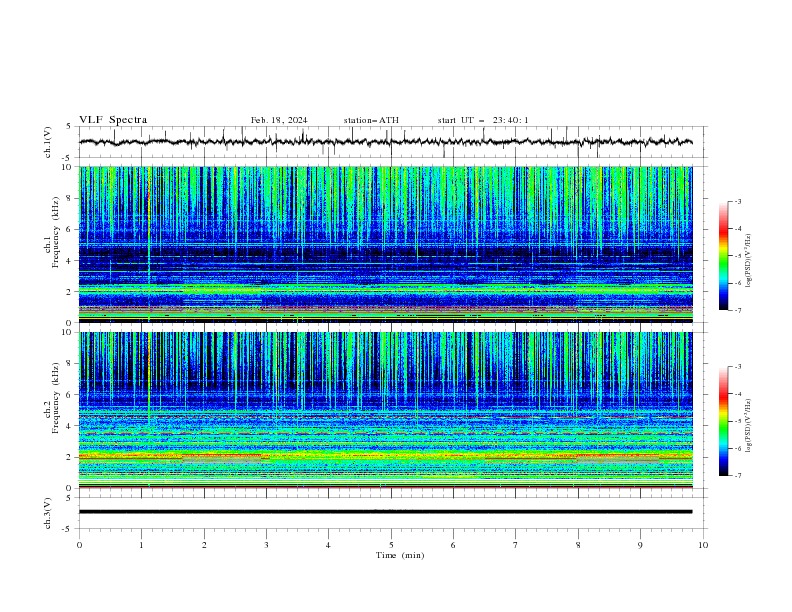This screenshot has height=612, width=792.
Task: Click the "-3" label on upper colorbar
Action: point(737,201)
